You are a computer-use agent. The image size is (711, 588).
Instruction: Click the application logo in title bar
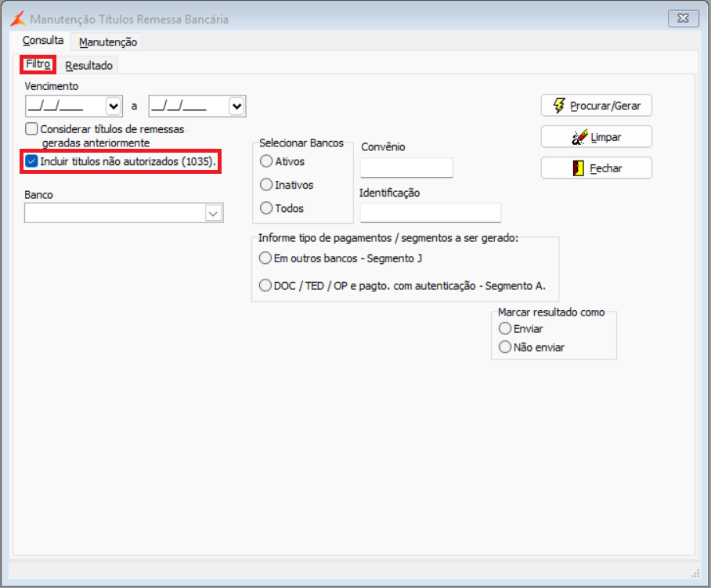(x=18, y=19)
